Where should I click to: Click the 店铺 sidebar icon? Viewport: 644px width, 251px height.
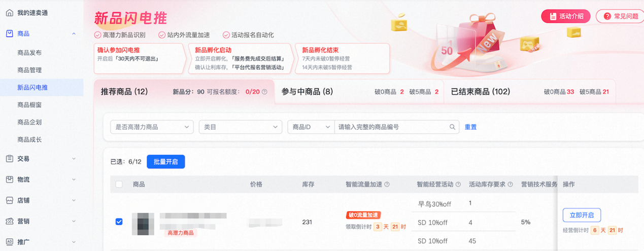(x=9, y=200)
